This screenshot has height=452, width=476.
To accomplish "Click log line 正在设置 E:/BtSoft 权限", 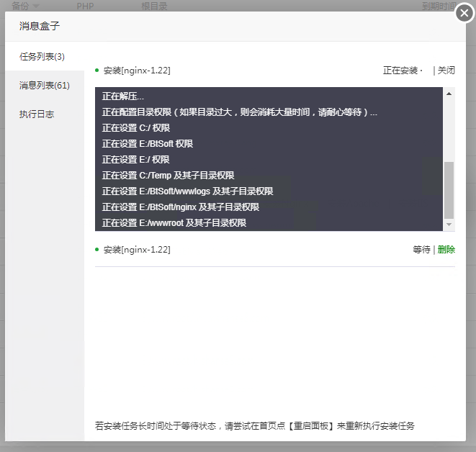I will (148, 143).
